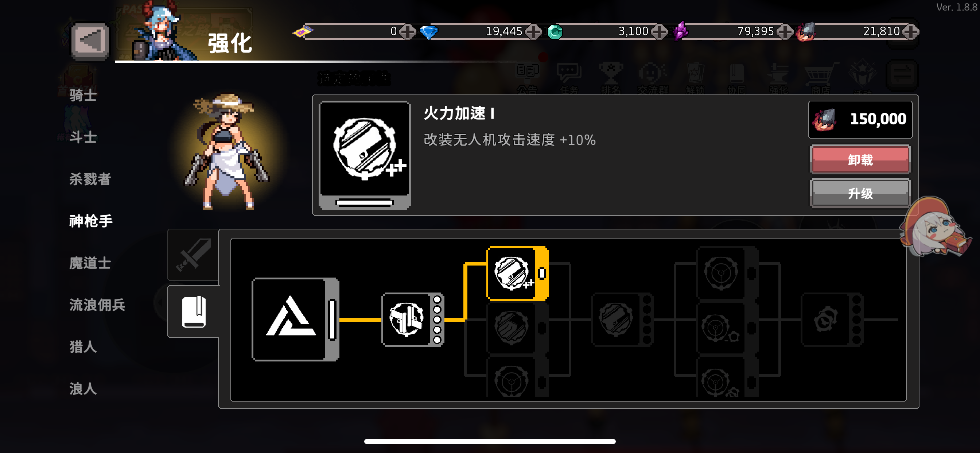Add more green coins with plus icon
Viewport: 980px width, 453px height.
(659, 32)
